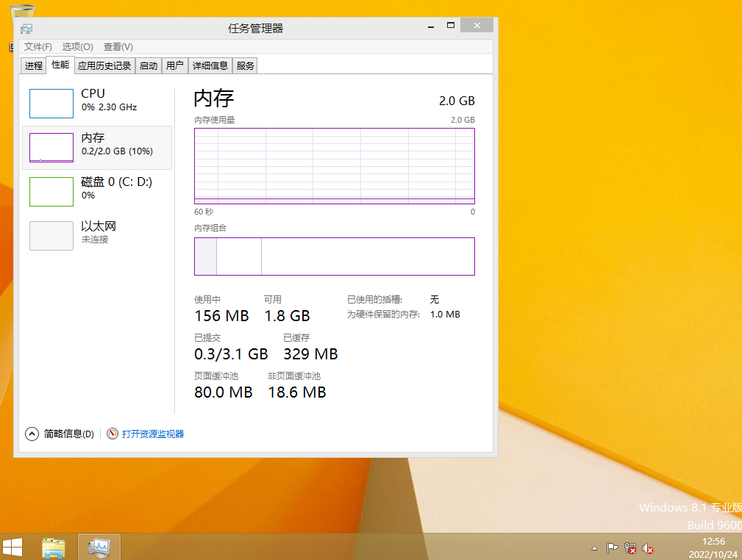
Task: Select the 内存 graph thumbnail
Action: pyautogui.click(x=51, y=148)
